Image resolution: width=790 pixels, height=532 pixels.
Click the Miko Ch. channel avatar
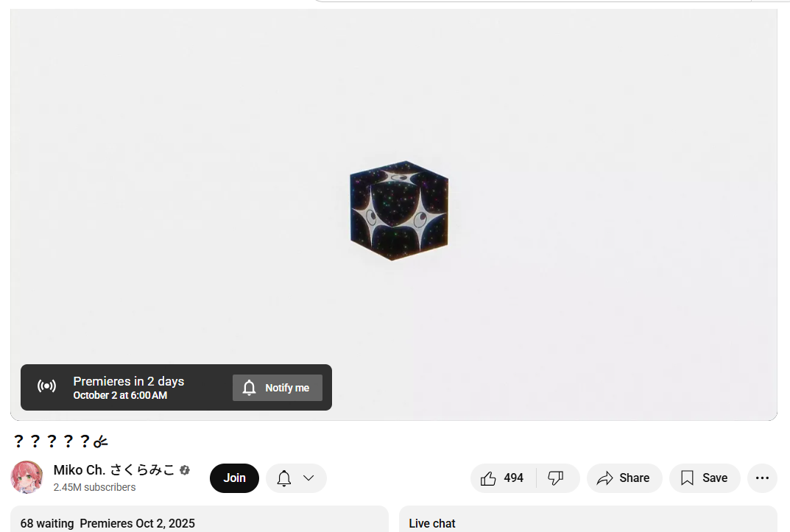coord(27,477)
